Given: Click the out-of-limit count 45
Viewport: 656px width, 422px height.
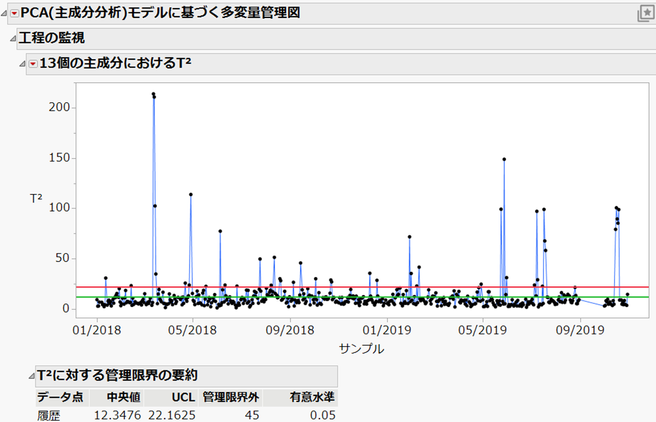Looking at the screenshot, I should point(252,415).
